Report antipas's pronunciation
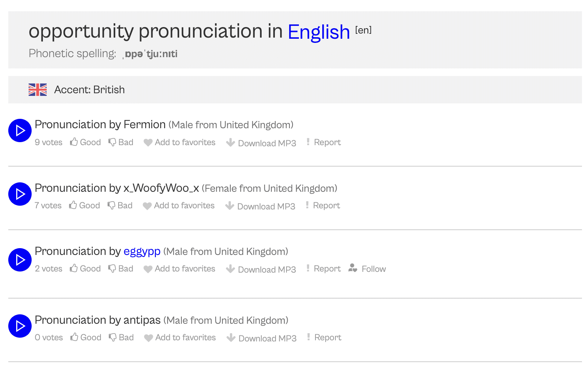The image size is (588, 373). [328, 337]
